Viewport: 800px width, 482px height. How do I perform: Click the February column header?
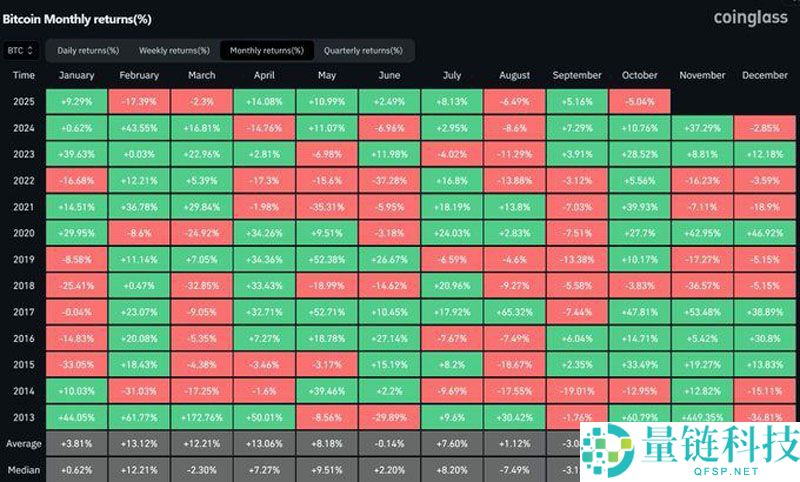coord(139,75)
